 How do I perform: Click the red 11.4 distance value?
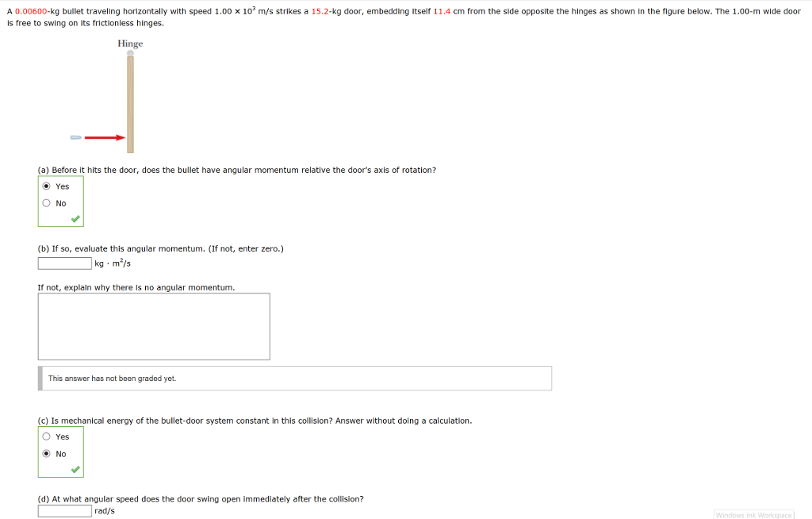442,12
